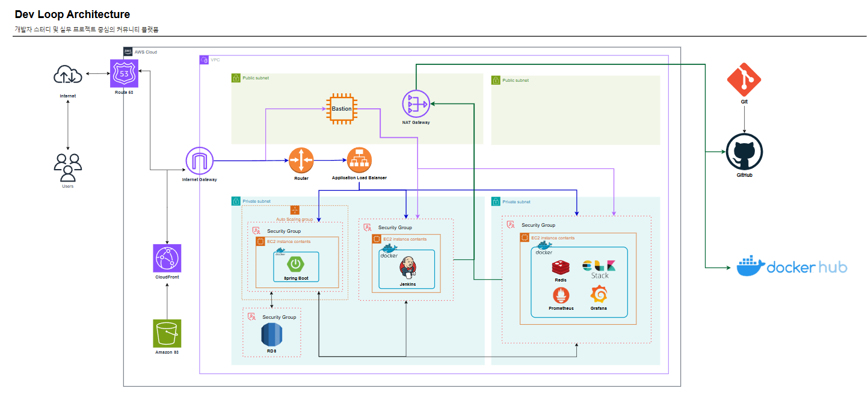Select the "VPC" label text

215,60
